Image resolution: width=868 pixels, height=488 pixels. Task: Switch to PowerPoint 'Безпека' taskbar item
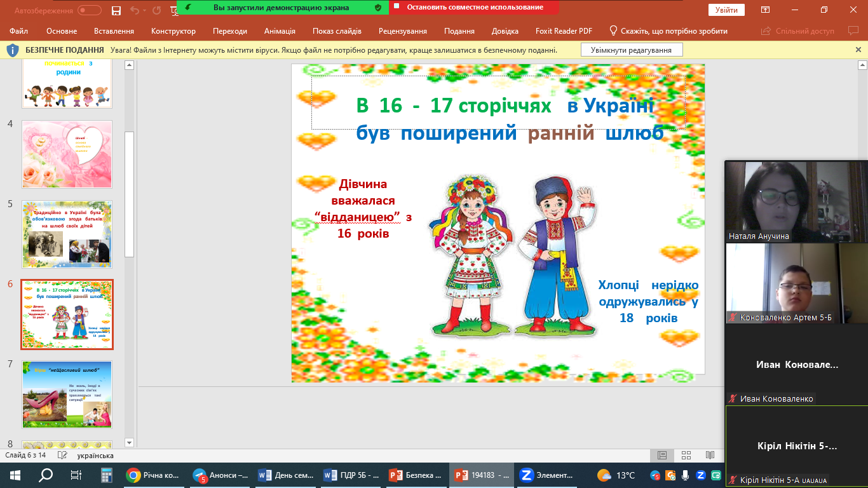click(x=416, y=475)
